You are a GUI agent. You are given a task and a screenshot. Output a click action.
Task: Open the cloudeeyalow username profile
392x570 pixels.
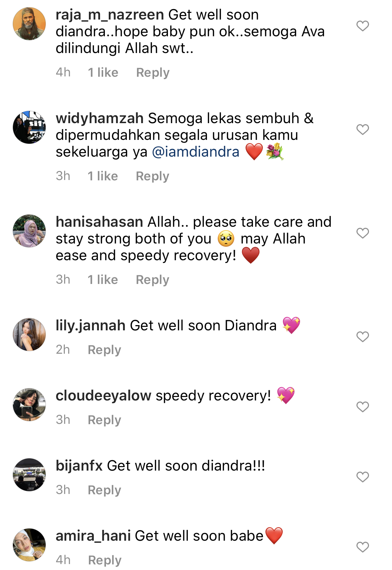pos(103,396)
